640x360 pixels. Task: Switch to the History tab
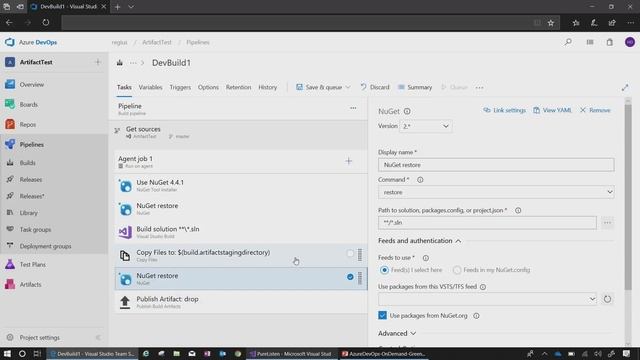267,87
